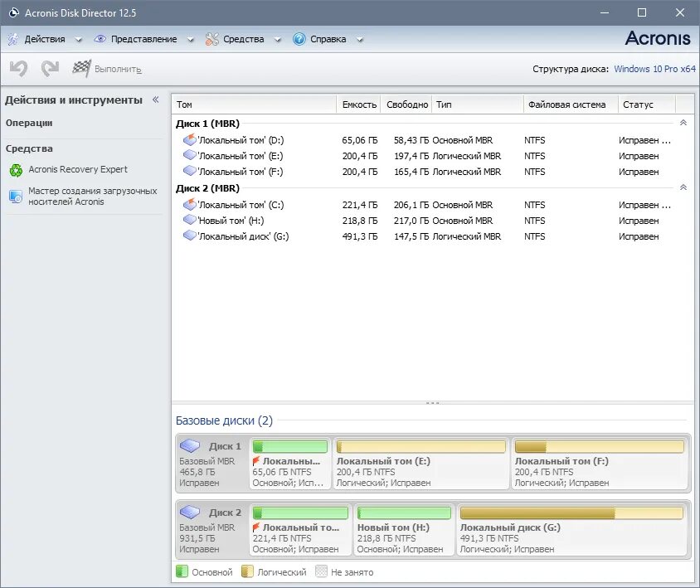Click the Операции section heading
The image size is (700, 588).
click(29, 123)
